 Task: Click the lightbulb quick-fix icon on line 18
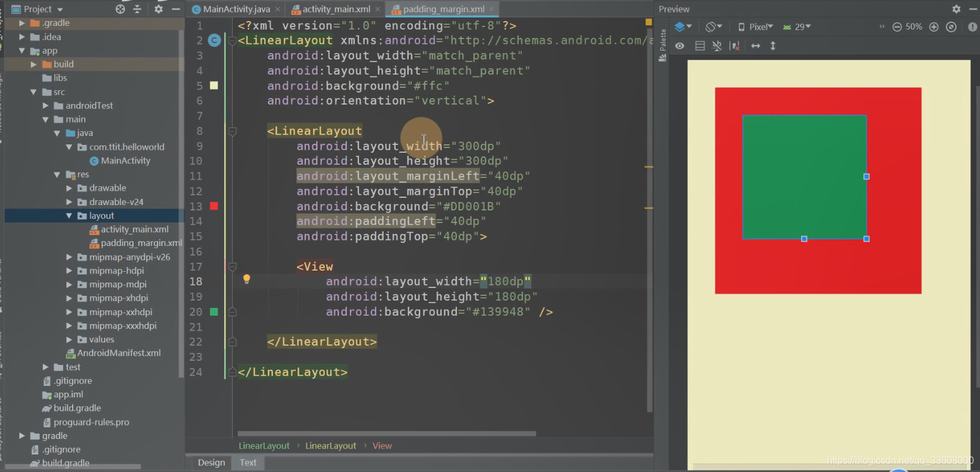click(x=247, y=279)
